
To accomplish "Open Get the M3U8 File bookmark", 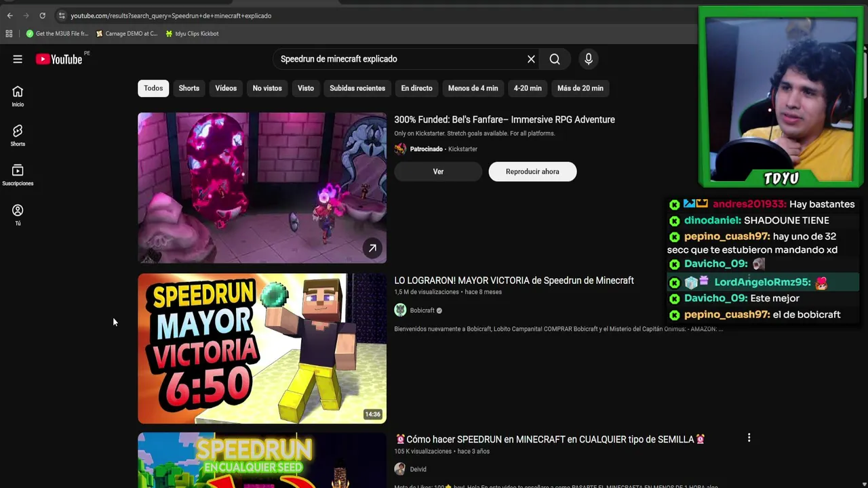I will [x=57, y=33].
